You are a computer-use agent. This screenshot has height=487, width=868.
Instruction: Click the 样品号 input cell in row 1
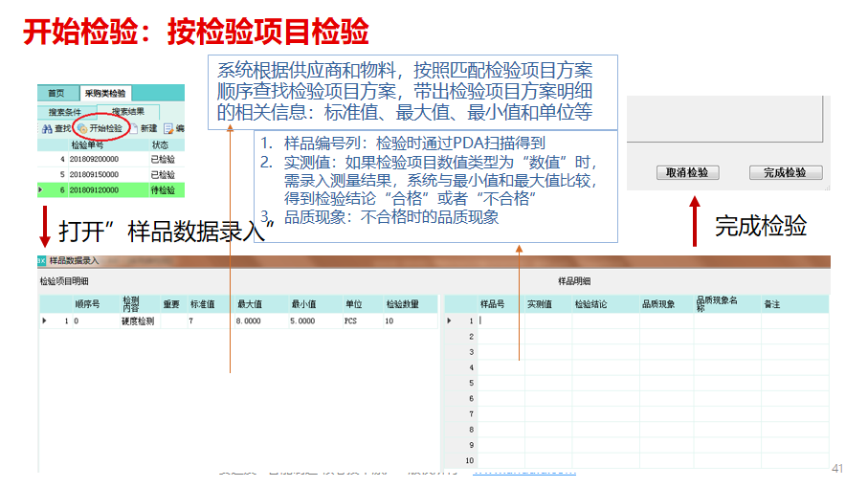pyautogui.click(x=501, y=321)
